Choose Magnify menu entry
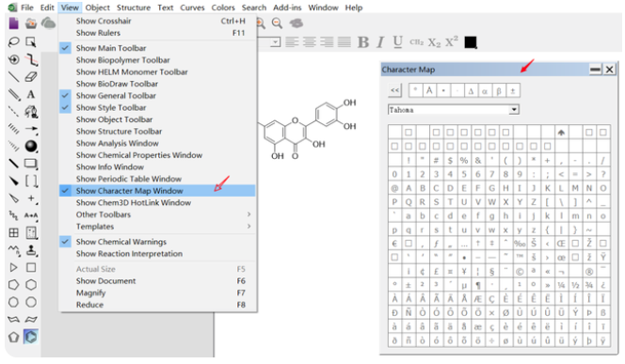The image size is (625, 364). 157,293
